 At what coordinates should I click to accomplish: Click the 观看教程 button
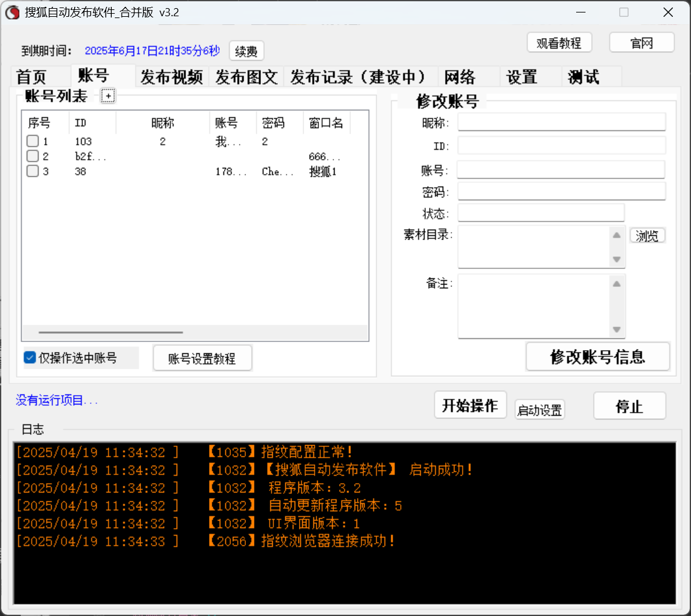(x=559, y=42)
